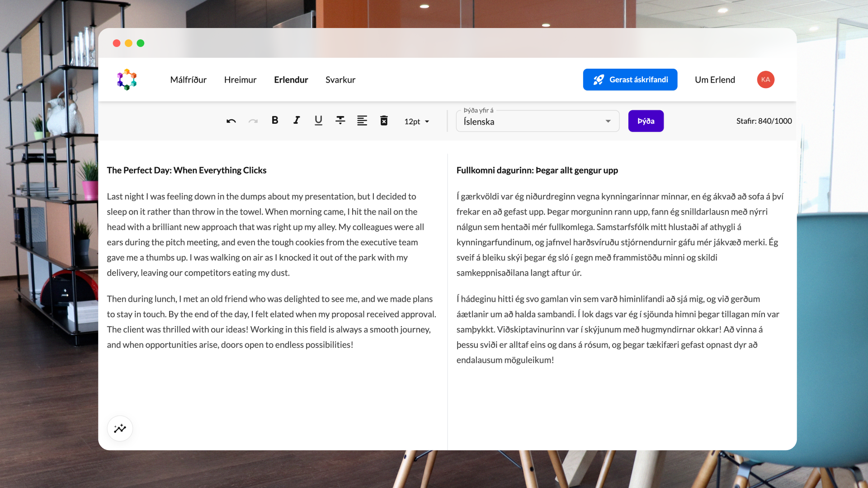This screenshot has height=488, width=868.
Task: Click the redo arrow icon
Action: [x=253, y=121]
